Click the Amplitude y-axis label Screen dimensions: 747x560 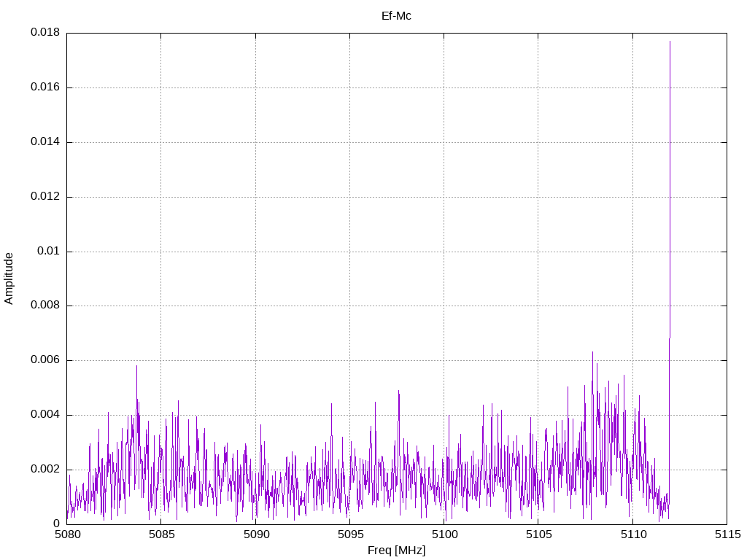(x=9, y=279)
